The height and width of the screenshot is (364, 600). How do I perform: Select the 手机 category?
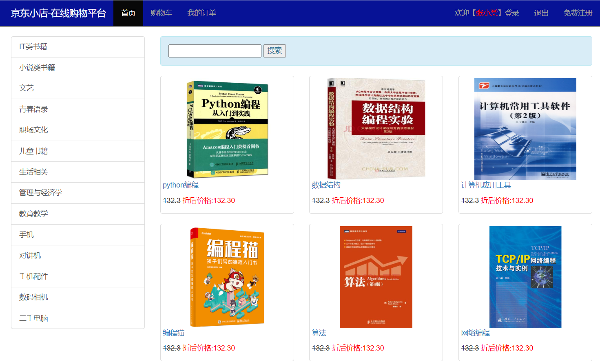coord(78,235)
